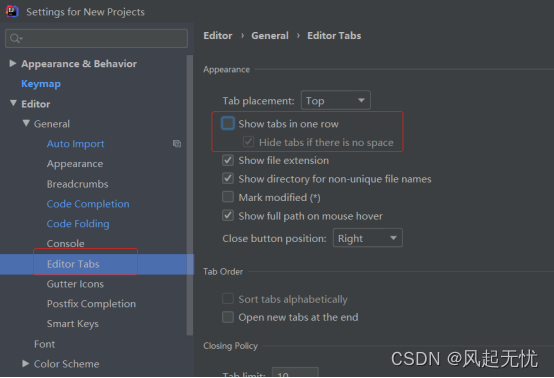Select Editor Tabs in the tree
Image resolution: width=554 pixels, height=378 pixels.
click(73, 264)
